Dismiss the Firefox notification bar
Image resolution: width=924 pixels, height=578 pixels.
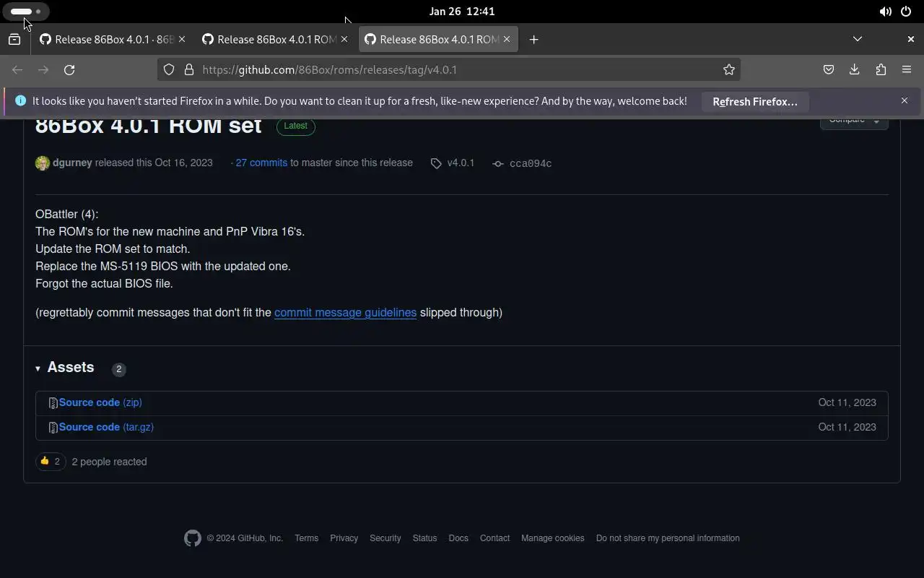[x=905, y=101]
